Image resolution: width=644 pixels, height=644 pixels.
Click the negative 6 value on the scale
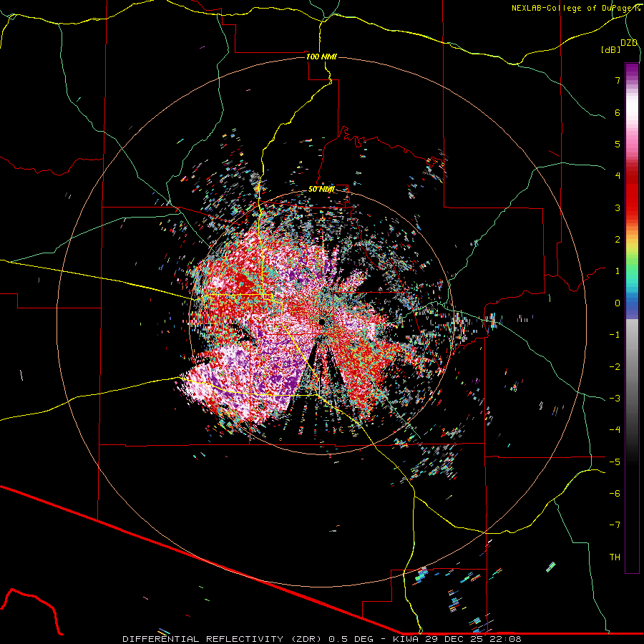[x=615, y=494]
